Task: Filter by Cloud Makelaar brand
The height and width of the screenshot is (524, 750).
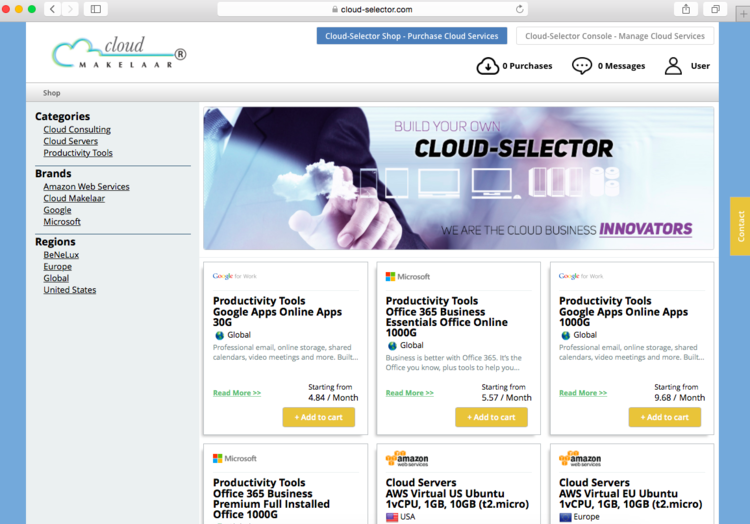Action: 74,198
